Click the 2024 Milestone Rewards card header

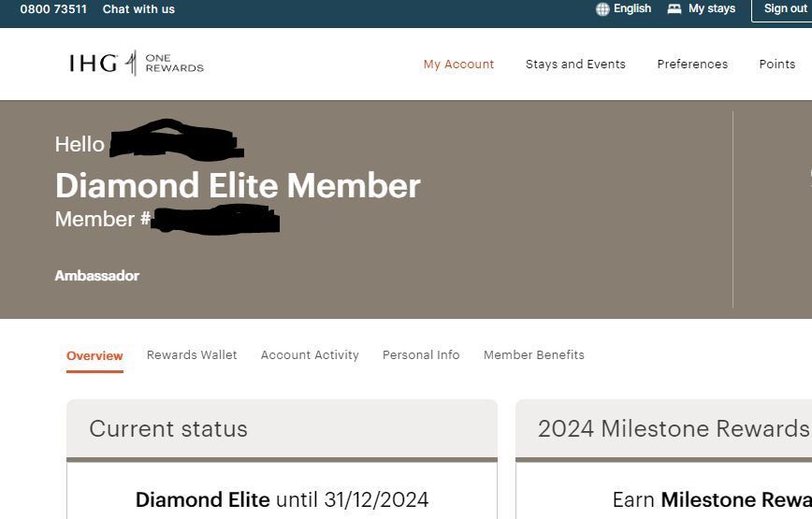pyautogui.click(x=672, y=429)
